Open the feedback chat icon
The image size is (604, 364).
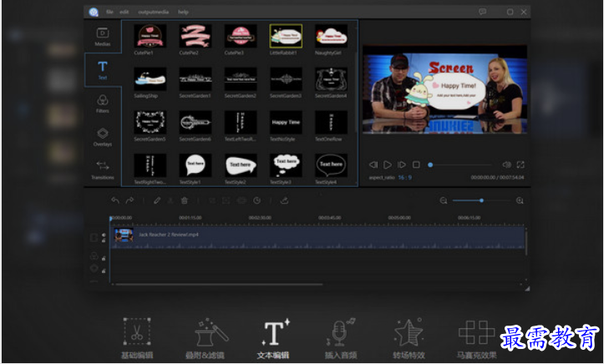(482, 12)
